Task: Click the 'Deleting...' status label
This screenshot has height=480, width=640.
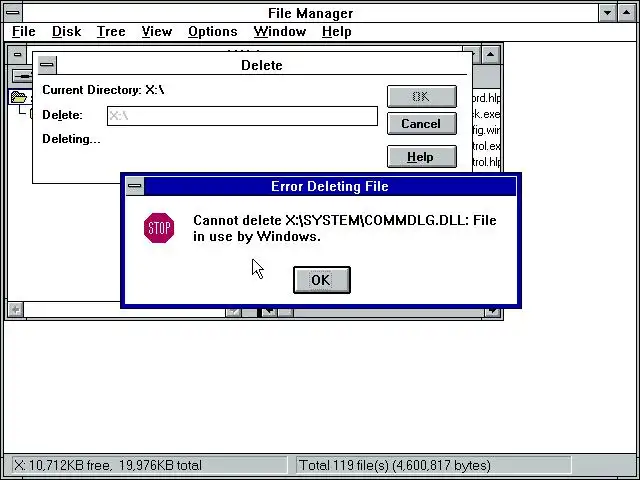Action: click(x=71, y=139)
